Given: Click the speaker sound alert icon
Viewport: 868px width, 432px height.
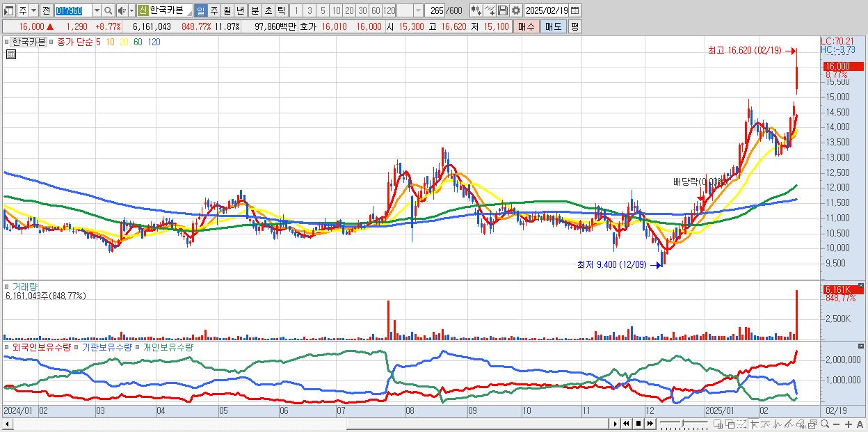Looking at the screenshot, I should point(122,10).
